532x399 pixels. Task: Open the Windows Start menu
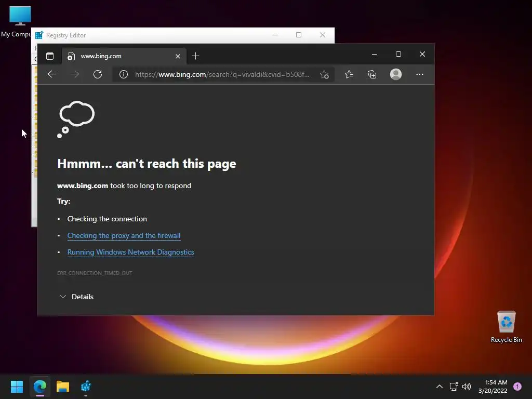click(x=17, y=387)
